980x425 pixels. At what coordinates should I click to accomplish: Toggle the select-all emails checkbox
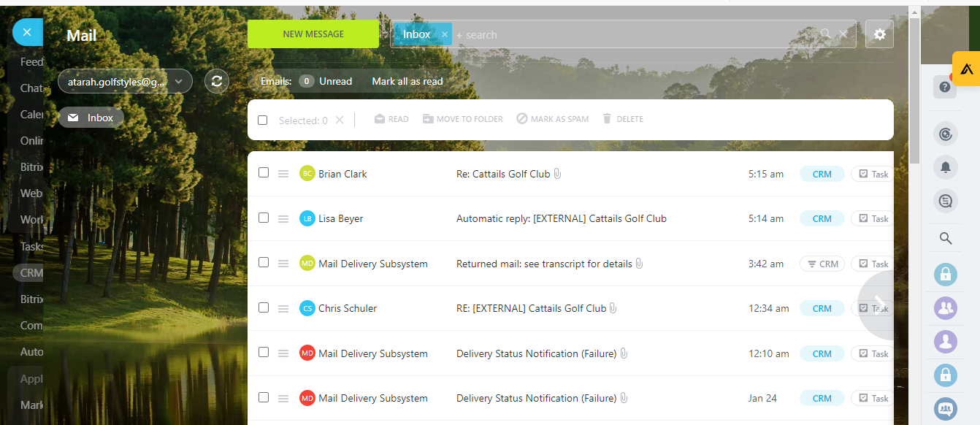[263, 120]
